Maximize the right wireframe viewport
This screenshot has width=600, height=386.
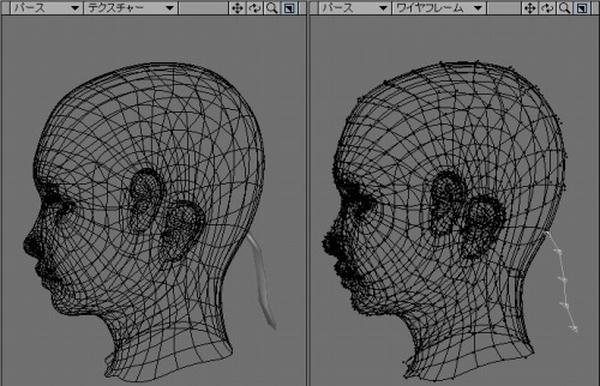tap(582, 8)
